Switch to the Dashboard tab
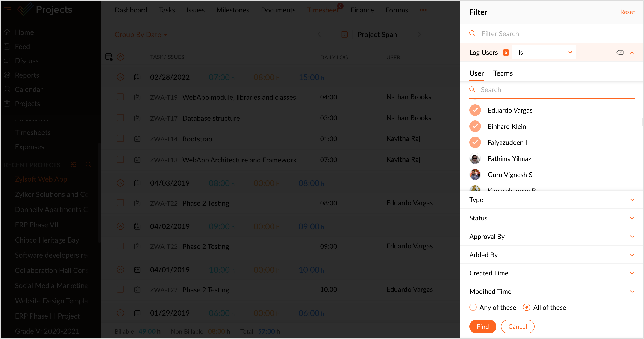Image resolution: width=644 pixels, height=339 pixels. (131, 10)
